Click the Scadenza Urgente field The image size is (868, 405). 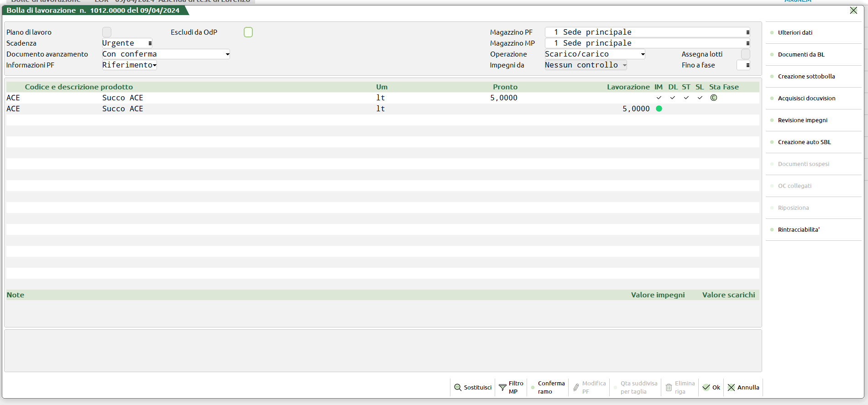[x=127, y=43]
